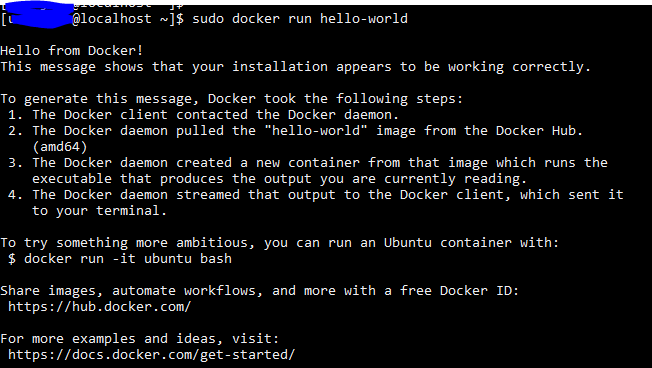This screenshot has height=368, width=652.
Task: Click the "(amd64)" architecture text
Action: pyautogui.click(x=60, y=147)
